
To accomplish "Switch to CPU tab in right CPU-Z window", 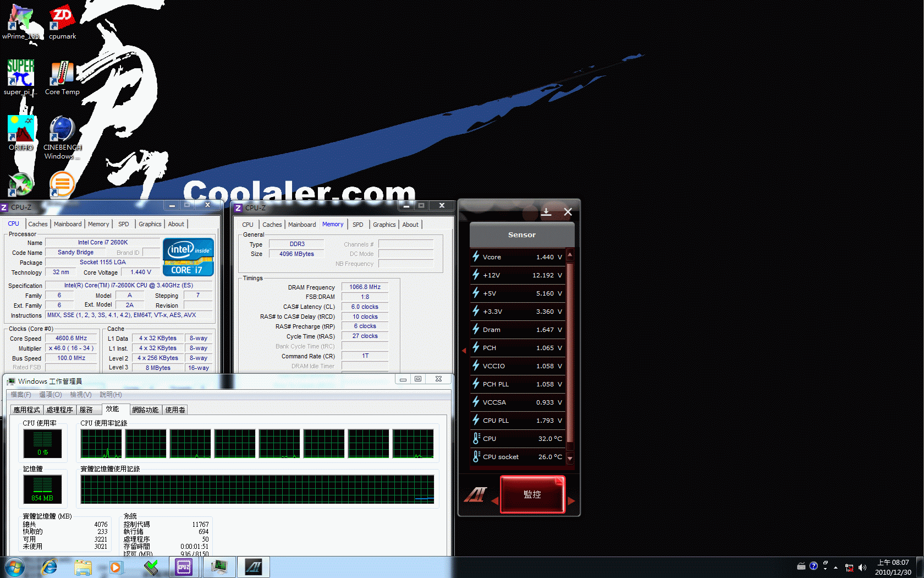I will click(248, 225).
